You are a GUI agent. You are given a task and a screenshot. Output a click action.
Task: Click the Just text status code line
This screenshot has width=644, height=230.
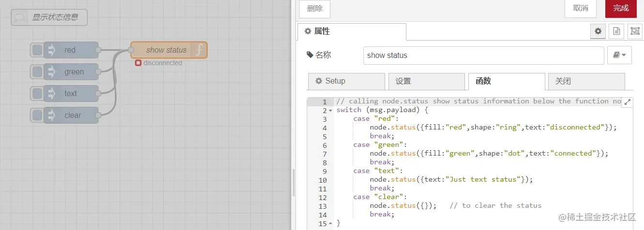[451, 179]
